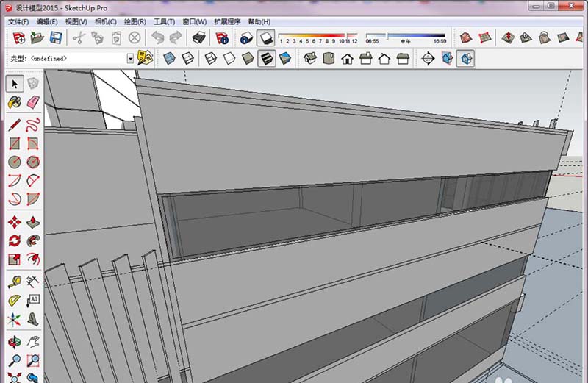
Task: Pick the Scale tool
Action: click(x=15, y=259)
